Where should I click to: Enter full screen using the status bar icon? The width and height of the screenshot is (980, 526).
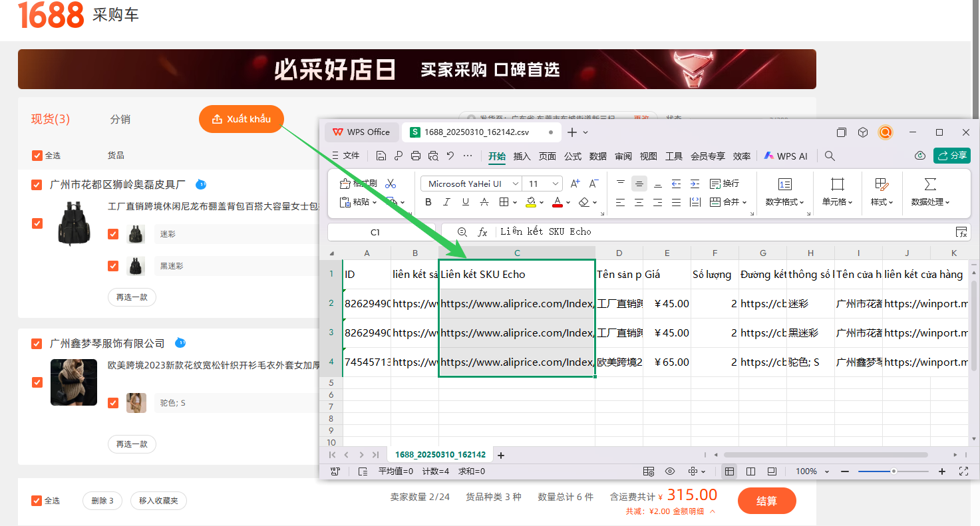click(963, 471)
